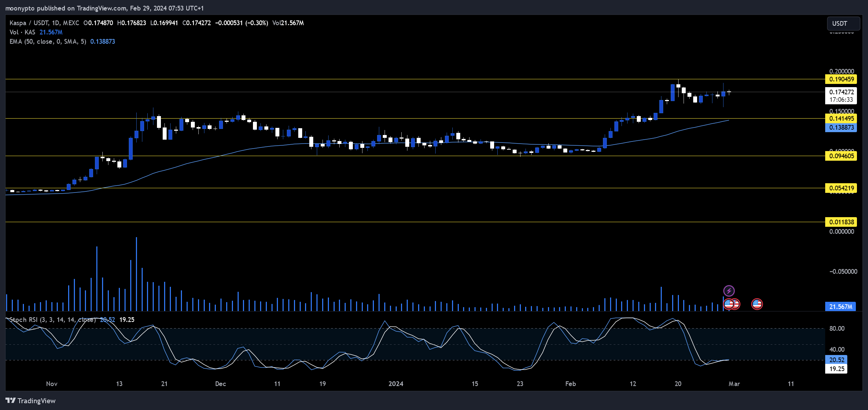Click the 0.200000 price axis label
The width and height of the screenshot is (868, 410).
tap(842, 71)
